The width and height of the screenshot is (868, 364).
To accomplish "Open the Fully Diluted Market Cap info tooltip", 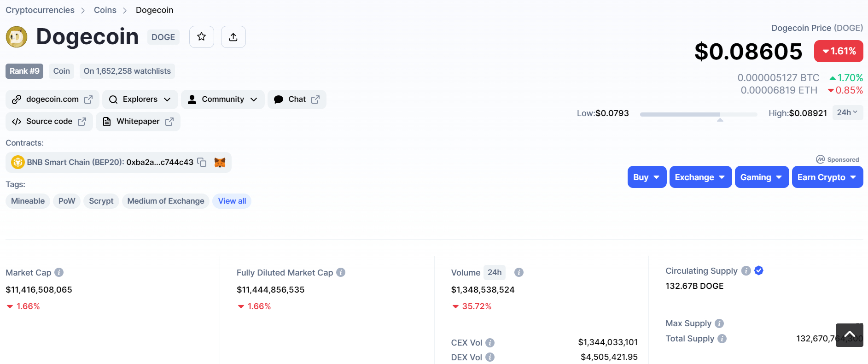I will 341,272.
